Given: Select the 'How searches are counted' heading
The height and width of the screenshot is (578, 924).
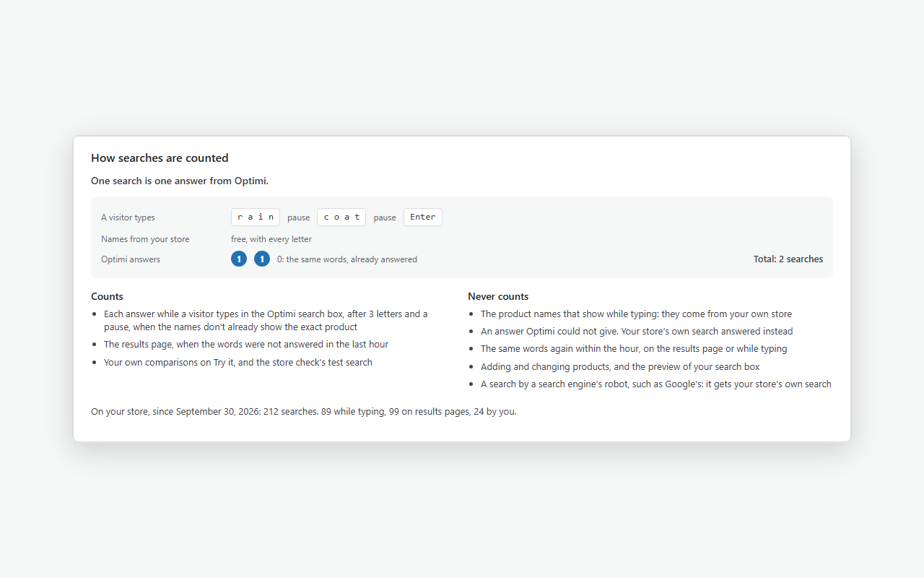Looking at the screenshot, I should pyautogui.click(x=160, y=158).
